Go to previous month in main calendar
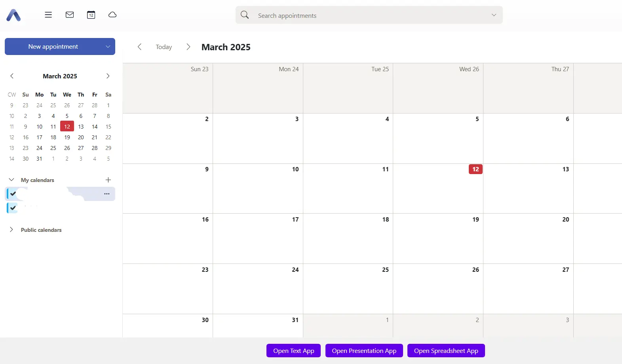The height and width of the screenshot is (364, 622). pyautogui.click(x=139, y=47)
